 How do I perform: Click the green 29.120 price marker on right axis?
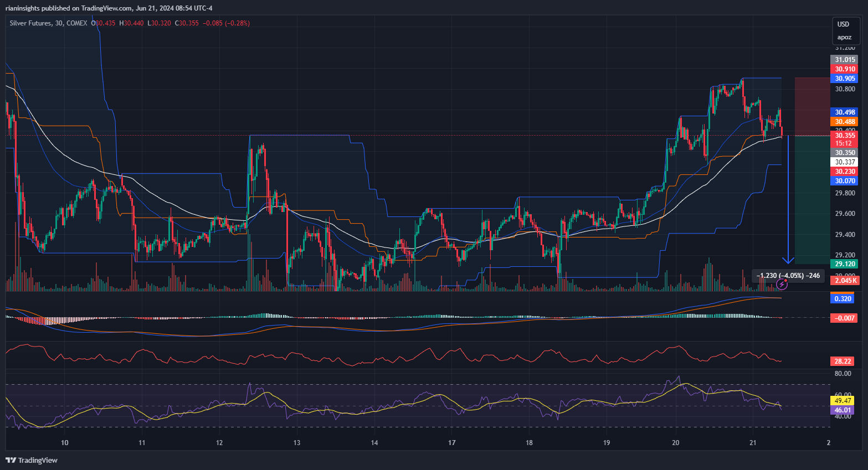pyautogui.click(x=844, y=264)
